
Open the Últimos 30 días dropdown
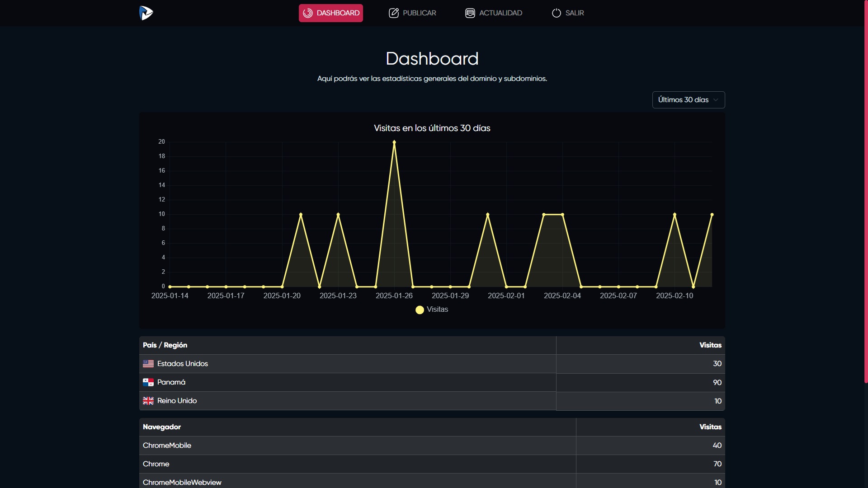pyautogui.click(x=689, y=100)
